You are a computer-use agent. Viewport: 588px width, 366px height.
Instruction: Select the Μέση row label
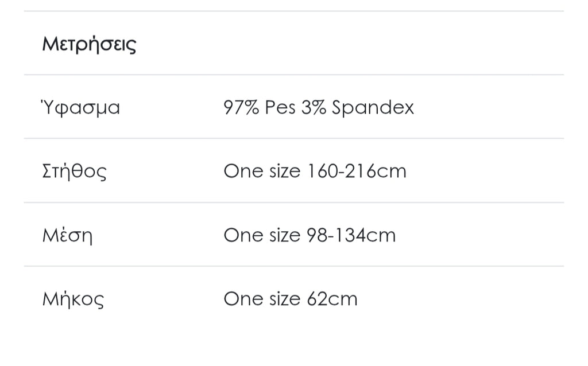[x=67, y=236]
